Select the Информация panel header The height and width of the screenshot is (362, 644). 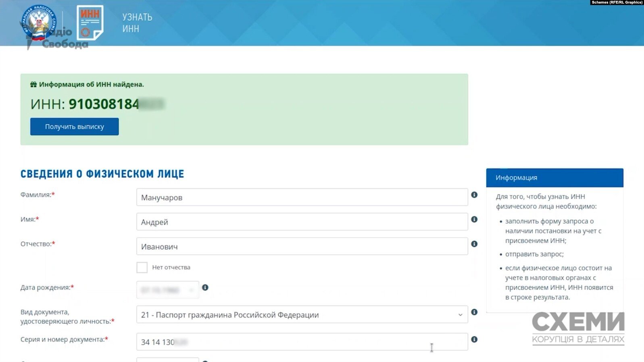[554, 178]
